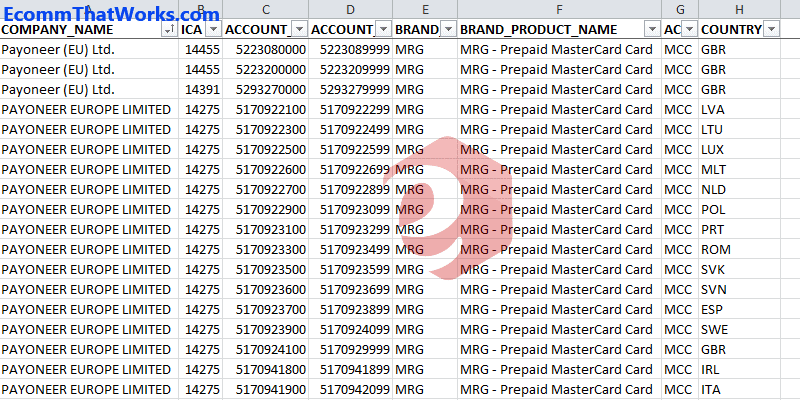Viewport: 800px width, 400px height.
Task: Select account end cell 5170922899
Action: tap(351, 189)
